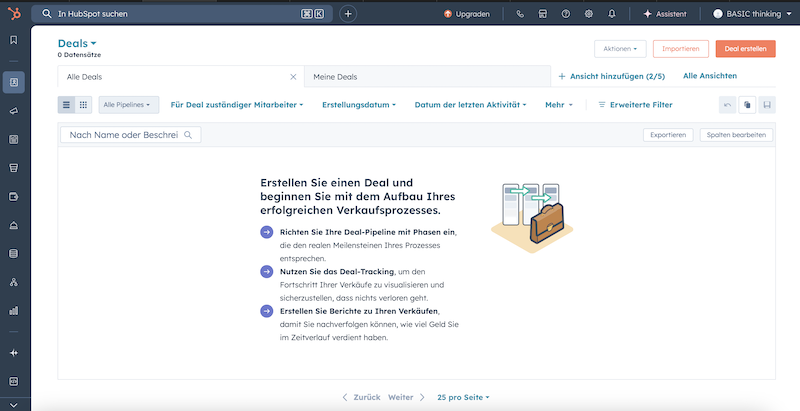Click the undo view changes icon
The width and height of the screenshot is (800, 411).
(728, 105)
